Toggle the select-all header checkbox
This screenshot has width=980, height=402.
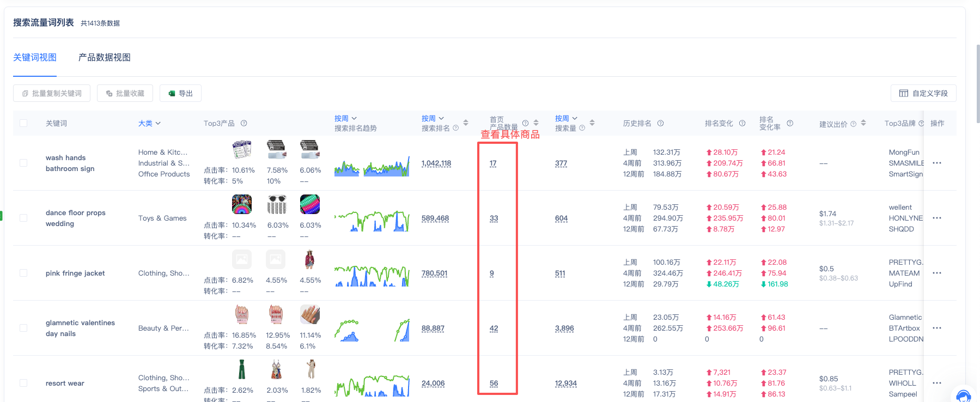[x=23, y=123]
